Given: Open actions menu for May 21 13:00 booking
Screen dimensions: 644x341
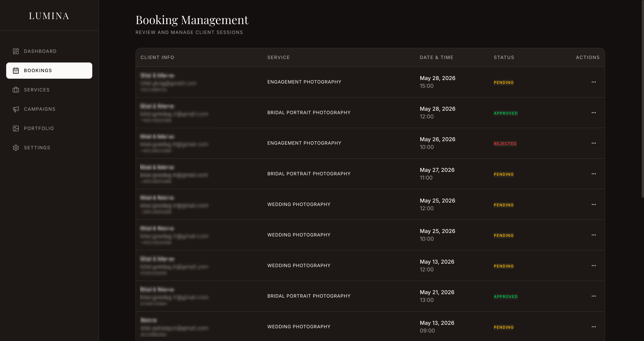Looking at the screenshot, I should tap(594, 296).
